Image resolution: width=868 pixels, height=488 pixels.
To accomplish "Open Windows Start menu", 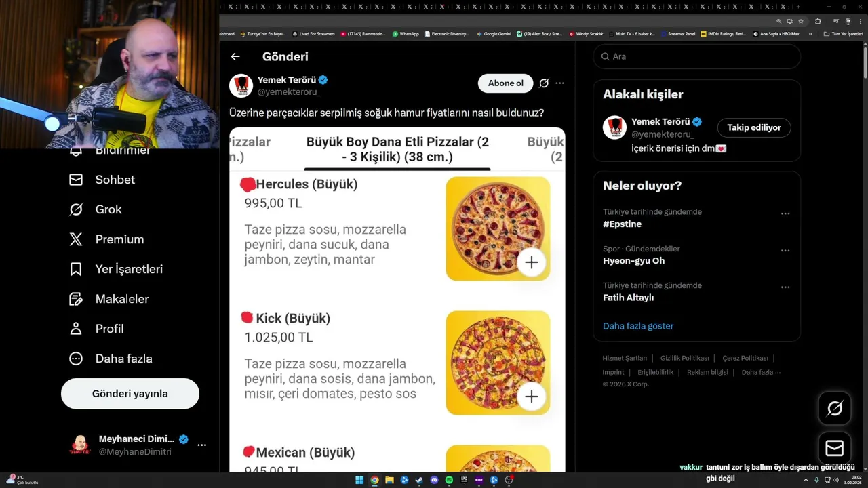I will [x=359, y=481].
